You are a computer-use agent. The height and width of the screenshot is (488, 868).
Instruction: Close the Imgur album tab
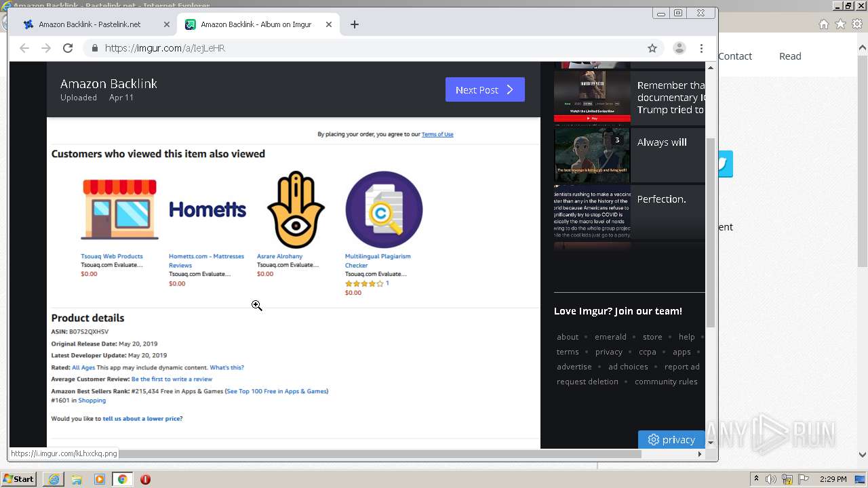(x=329, y=24)
